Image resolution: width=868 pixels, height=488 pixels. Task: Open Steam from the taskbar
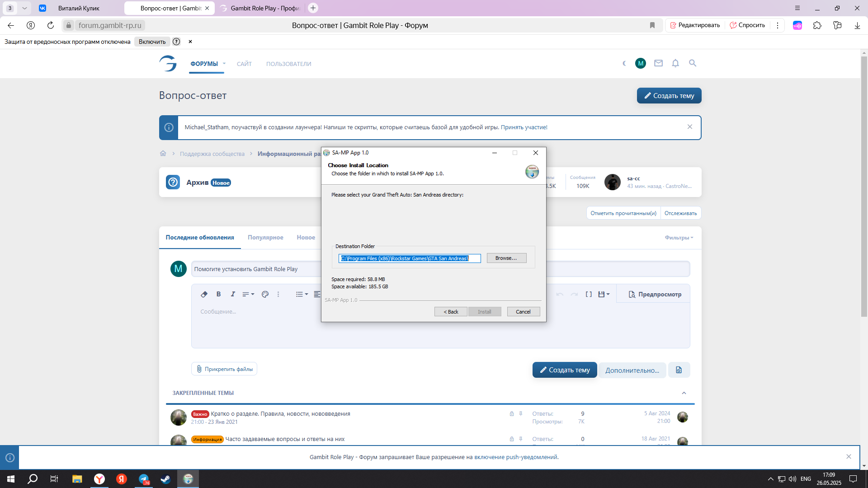165,479
